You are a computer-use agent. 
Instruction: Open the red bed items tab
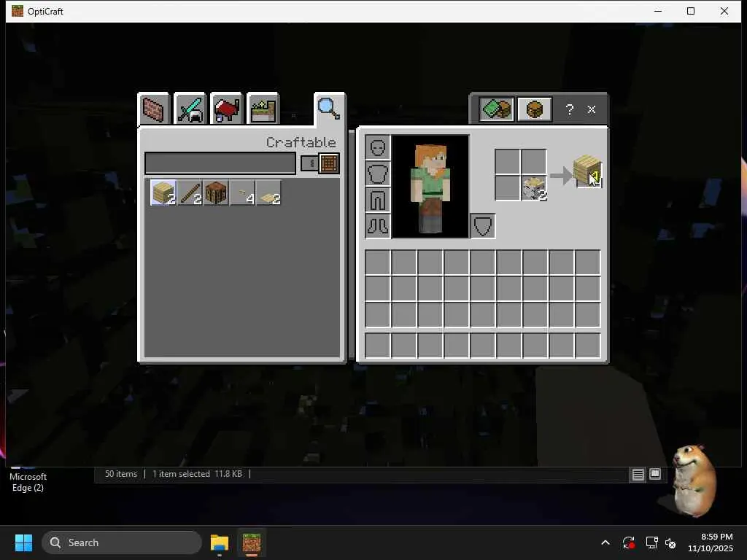point(226,109)
